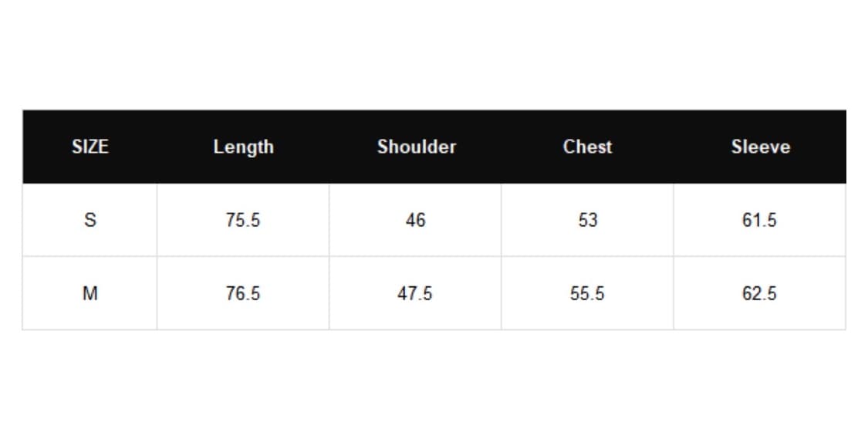Click the 62.5 sleeve value

[760, 294]
